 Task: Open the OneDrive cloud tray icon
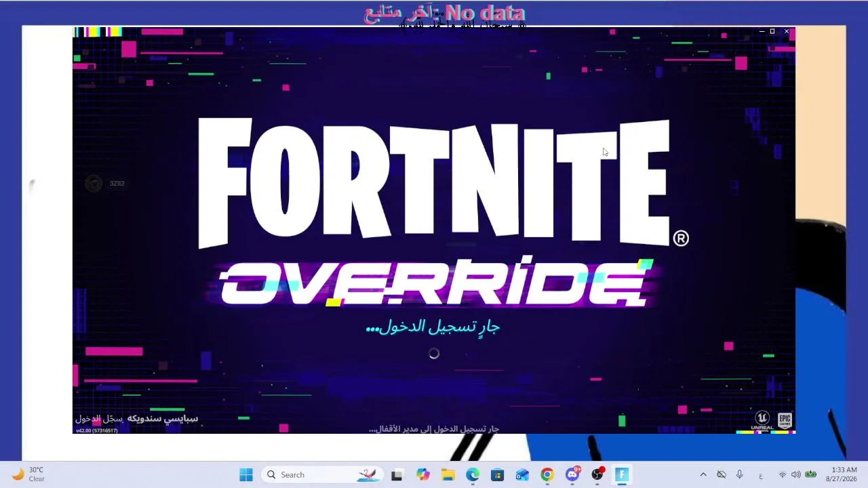722,475
